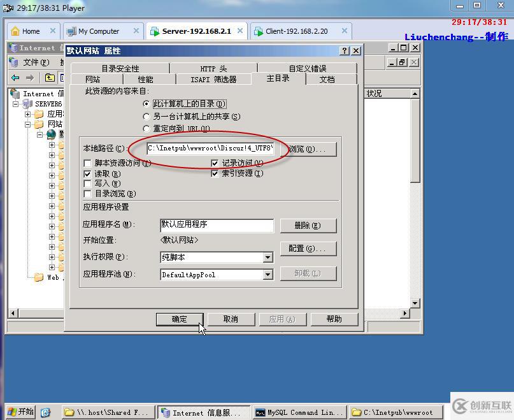Open the 应用程序池 dropdown

(268, 274)
